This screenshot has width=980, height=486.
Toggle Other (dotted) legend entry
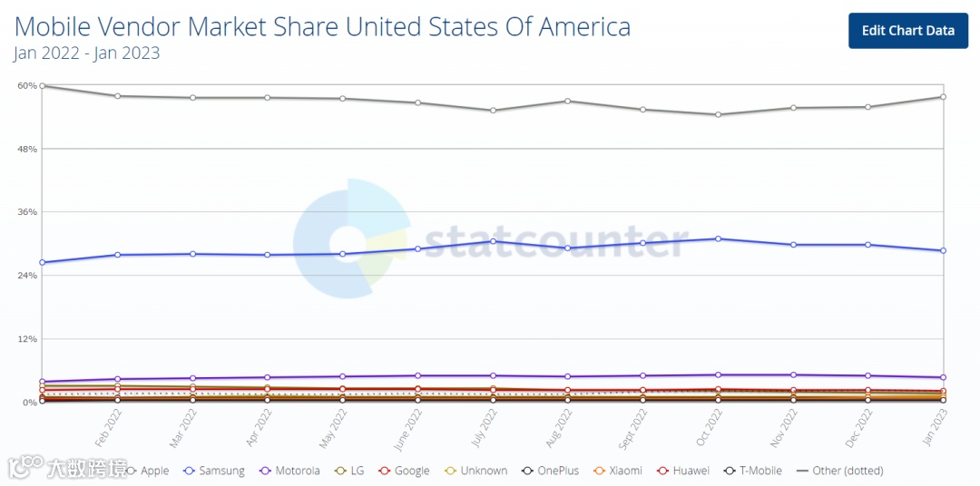pyautogui.click(x=840, y=471)
